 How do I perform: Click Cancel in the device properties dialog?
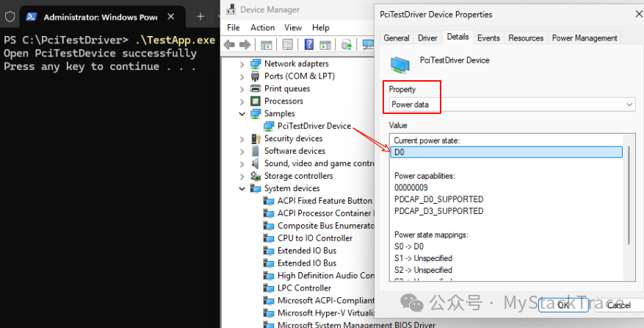[x=619, y=305]
